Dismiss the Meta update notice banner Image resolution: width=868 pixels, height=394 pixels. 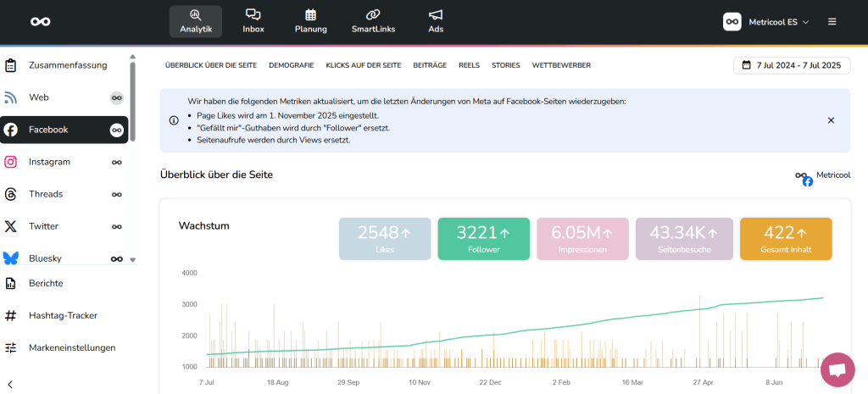click(x=831, y=120)
